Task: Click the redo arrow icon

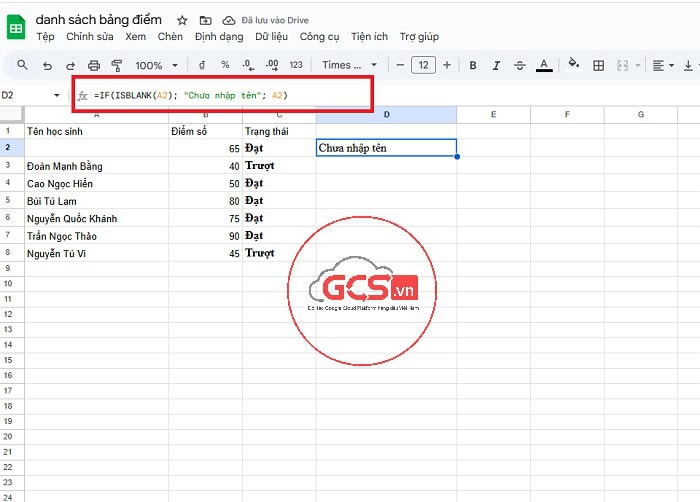Action: [69, 65]
